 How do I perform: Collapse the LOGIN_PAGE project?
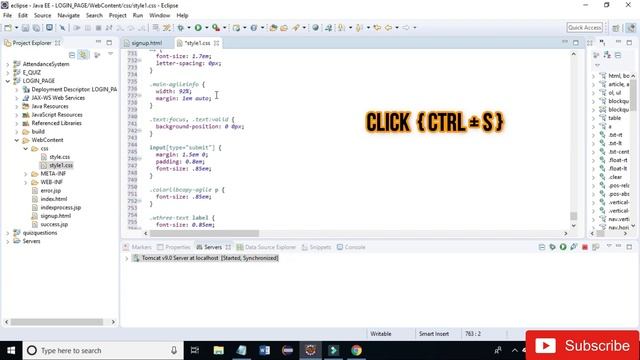tap(8, 81)
